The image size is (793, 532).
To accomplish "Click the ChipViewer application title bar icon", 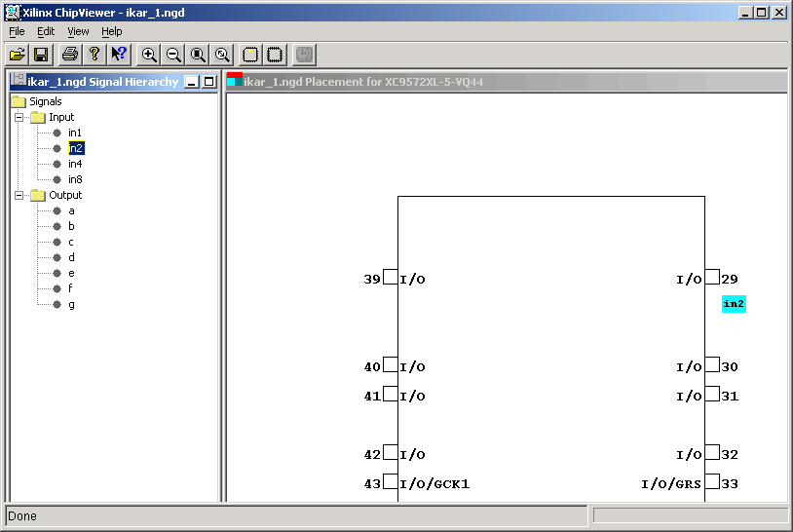I will tap(13, 12).
